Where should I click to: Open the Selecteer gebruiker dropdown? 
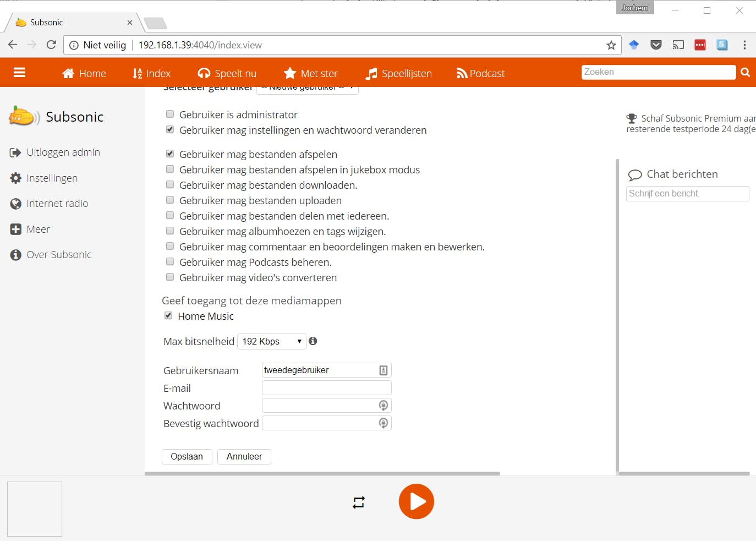pyautogui.click(x=308, y=89)
